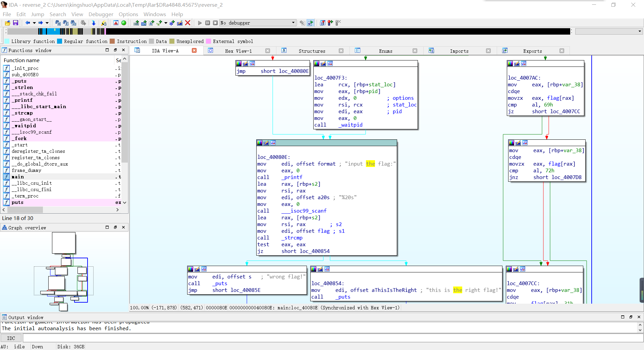The width and height of the screenshot is (644, 350).
Task: Open the No debugger dropdown
Action: [293, 23]
